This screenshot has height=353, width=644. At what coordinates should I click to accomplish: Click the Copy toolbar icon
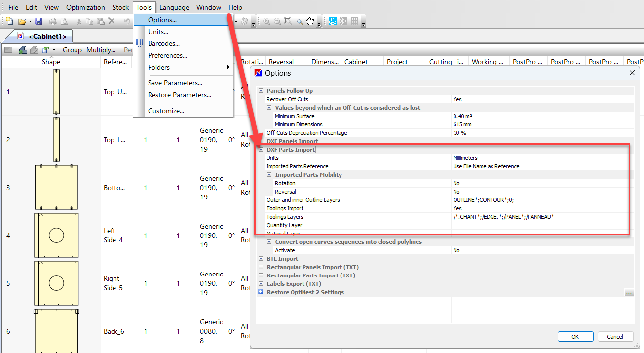[90, 21]
